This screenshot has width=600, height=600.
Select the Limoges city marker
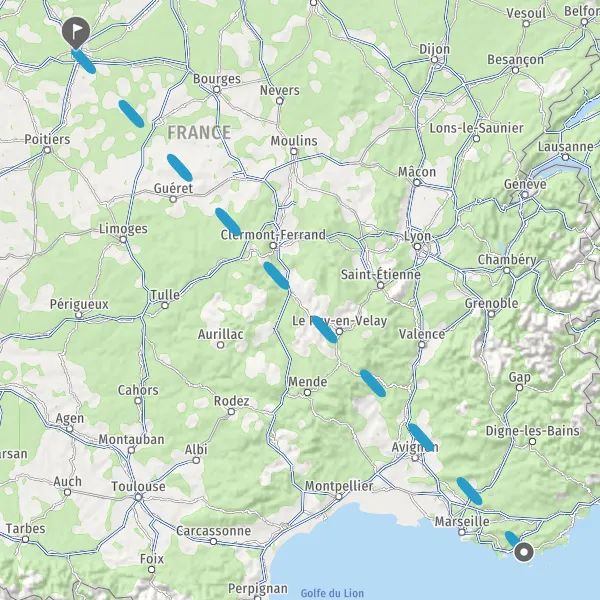tap(123, 240)
